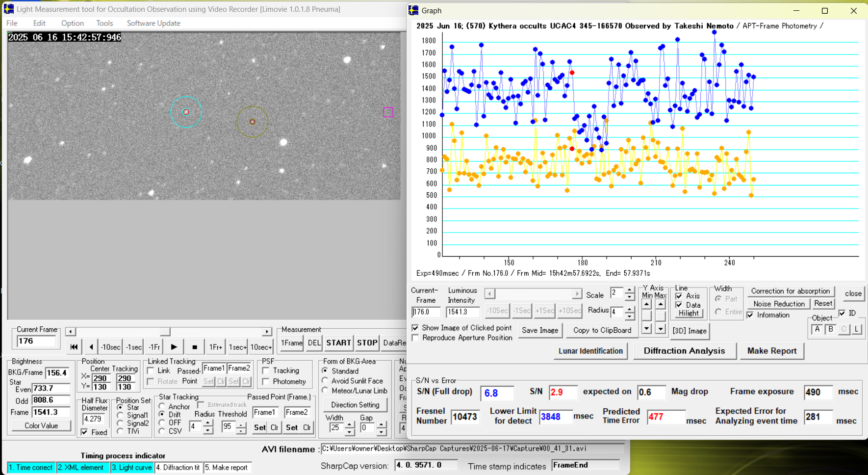This screenshot has height=475, width=868.
Task: Open the Software Update menu
Action: click(x=153, y=23)
